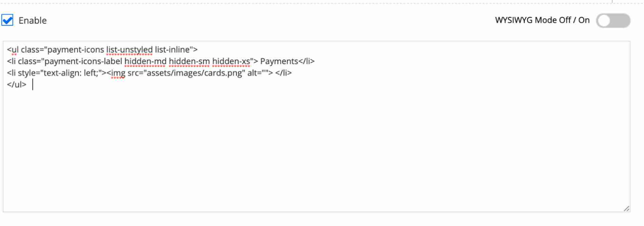
Task: Click the payment-icons-label class text
Action: coord(83,61)
